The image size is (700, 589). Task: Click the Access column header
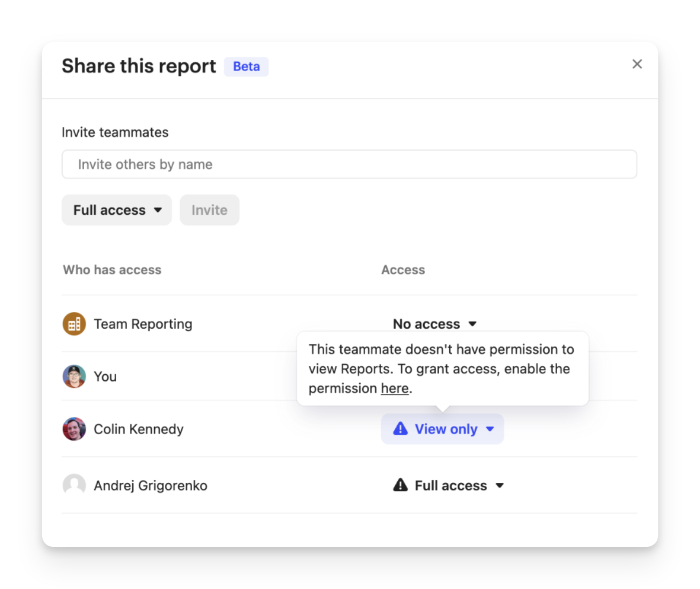point(403,270)
